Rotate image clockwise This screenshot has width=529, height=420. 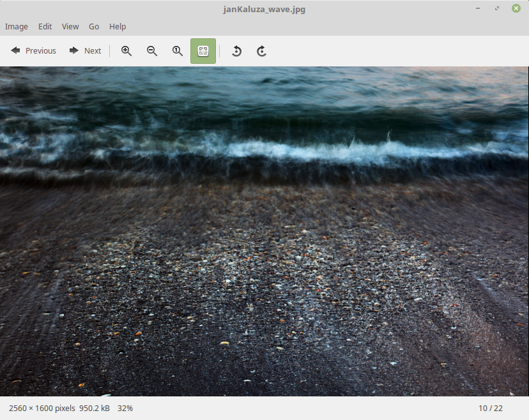(x=261, y=51)
